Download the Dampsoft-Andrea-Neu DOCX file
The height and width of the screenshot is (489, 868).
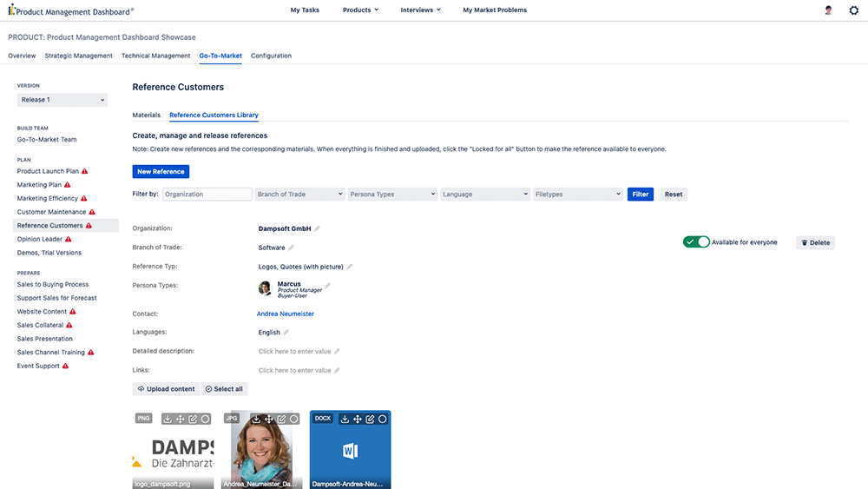coord(345,420)
